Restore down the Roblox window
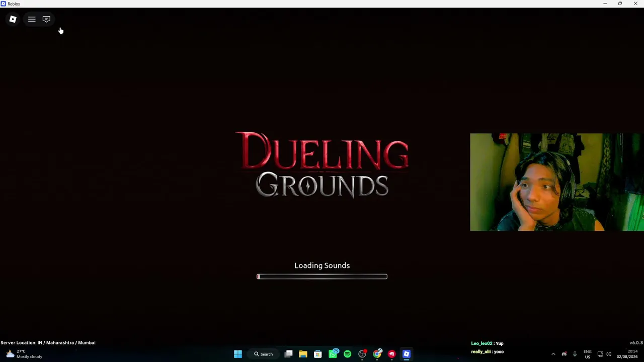Screen dimensions: 644x362 [x=620, y=4]
